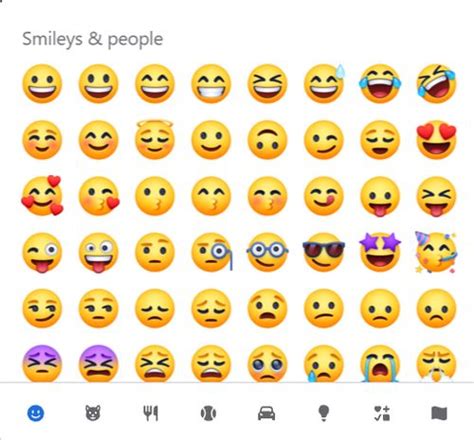The width and height of the screenshot is (474, 440).
Task: Select the face with tears of joy emoji
Action: click(x=380, y=84)
